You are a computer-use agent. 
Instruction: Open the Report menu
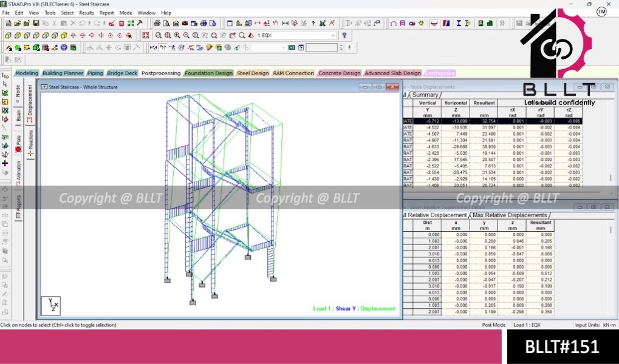point(106,13)
